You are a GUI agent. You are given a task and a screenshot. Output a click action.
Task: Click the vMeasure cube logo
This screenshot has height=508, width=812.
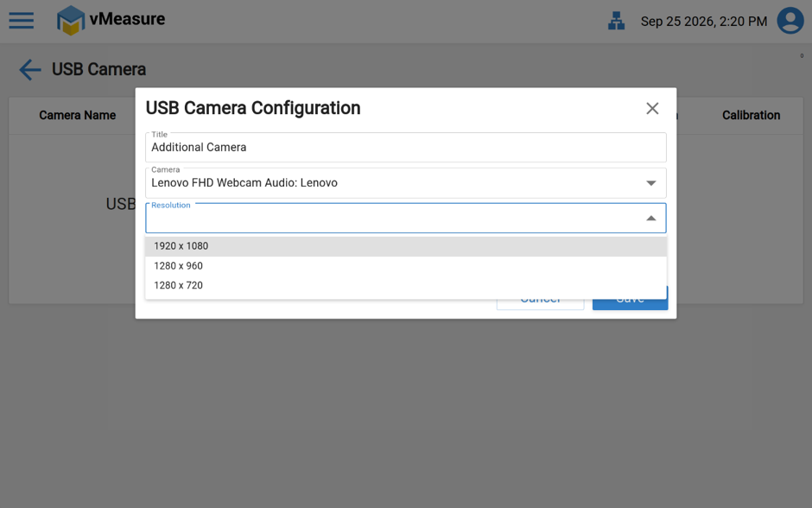(x=71, y=21)
